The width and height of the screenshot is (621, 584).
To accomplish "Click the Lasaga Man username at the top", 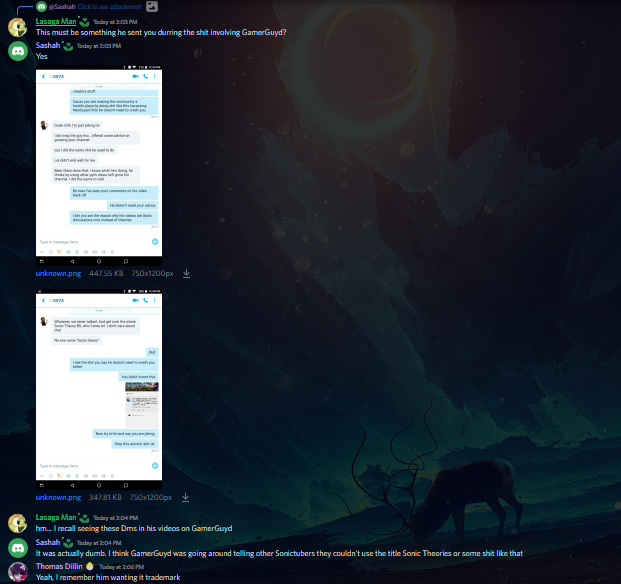I will (x=56, y=21).
